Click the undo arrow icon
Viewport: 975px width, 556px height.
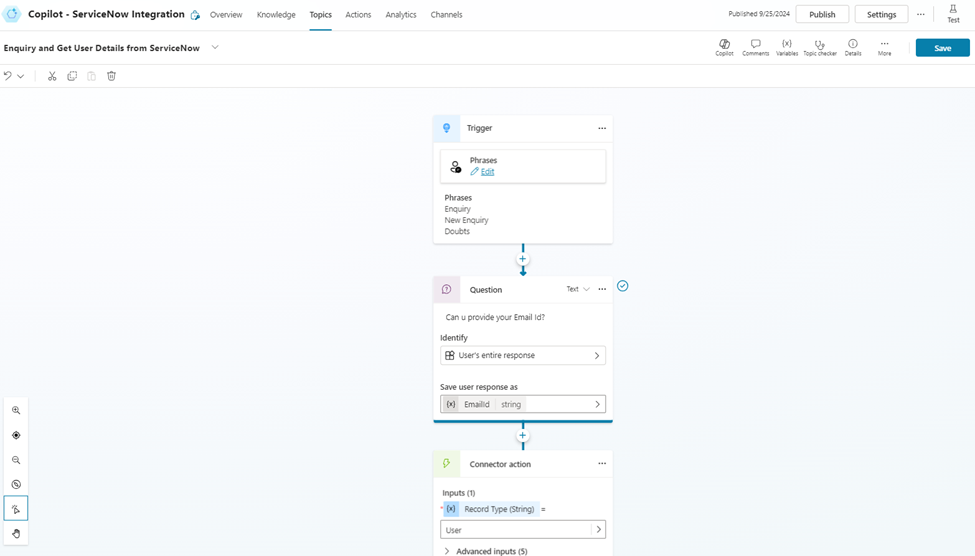(x=8, y=76)
